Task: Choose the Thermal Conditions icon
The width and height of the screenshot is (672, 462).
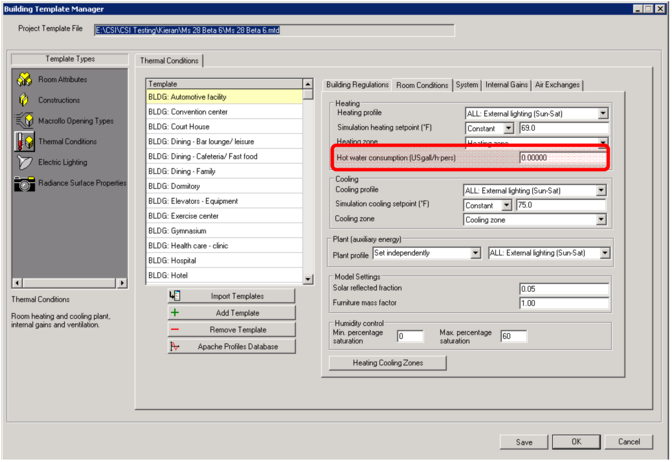Action: [x=23, y=142]
